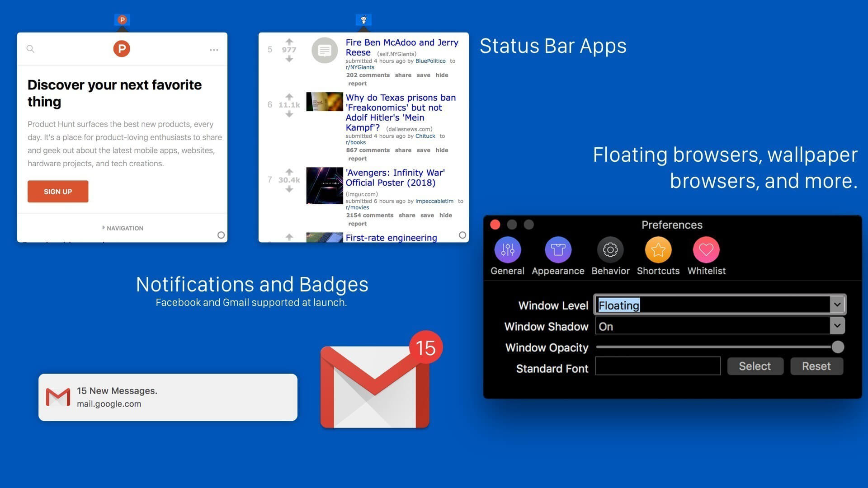This screenshot has height=488, width=868.
Task: Expand the Window Level dropdown
Action: 837,305
